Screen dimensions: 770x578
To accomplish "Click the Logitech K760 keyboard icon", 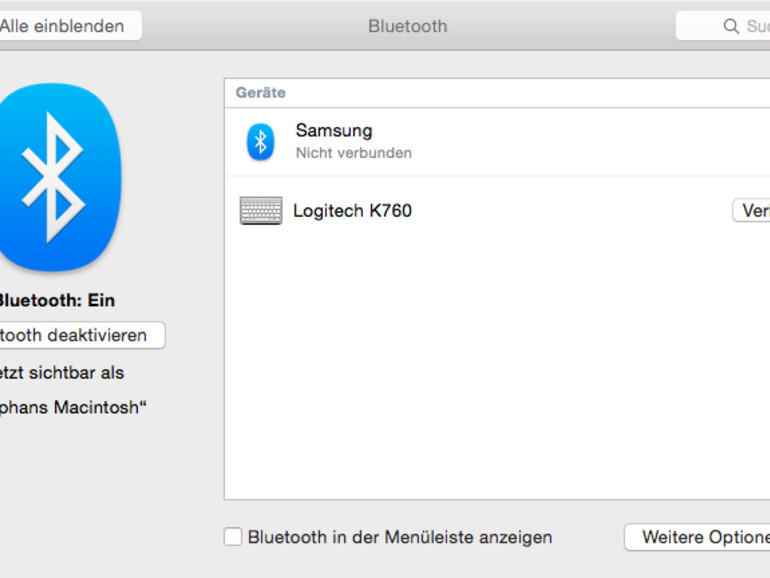I will click(261, 211).
